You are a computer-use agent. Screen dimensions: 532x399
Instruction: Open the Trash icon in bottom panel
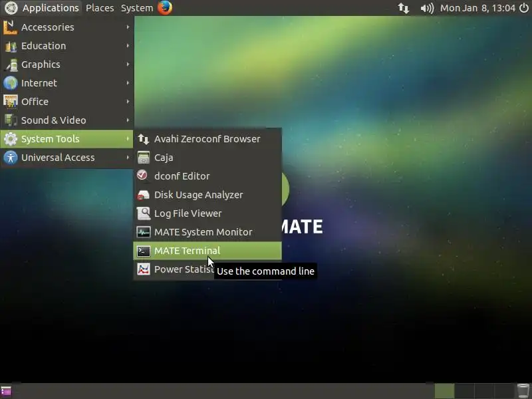pos(523,391)
